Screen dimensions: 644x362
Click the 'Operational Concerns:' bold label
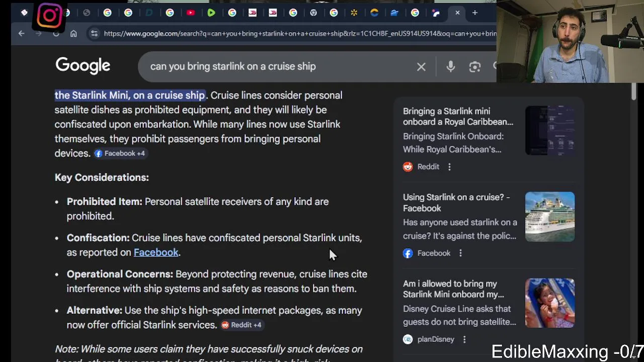point(120,274)
